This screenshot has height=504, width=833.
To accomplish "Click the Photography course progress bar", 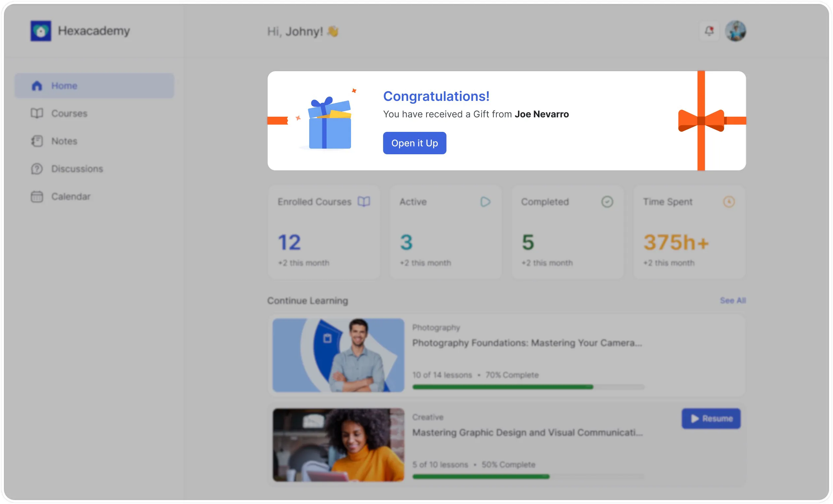I will click(529, 387).
